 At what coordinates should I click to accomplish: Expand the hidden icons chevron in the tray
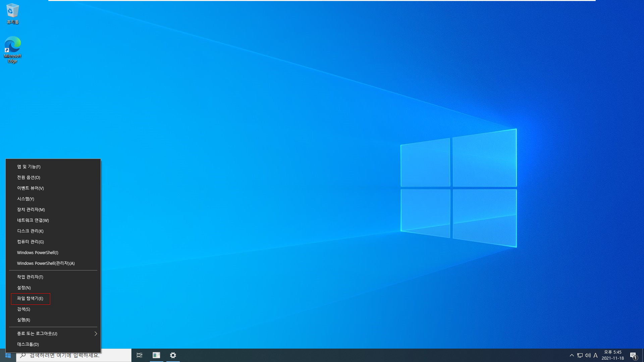tap(572, 355)
